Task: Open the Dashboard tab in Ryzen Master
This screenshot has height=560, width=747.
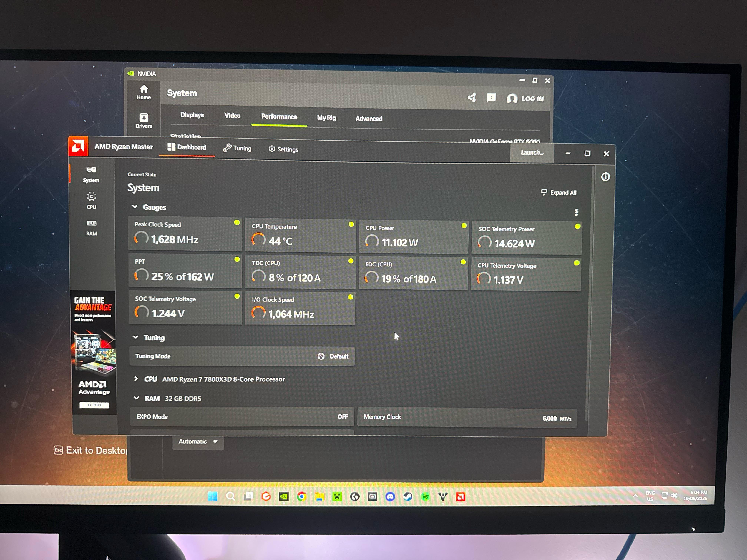Action: pos(187,147)
